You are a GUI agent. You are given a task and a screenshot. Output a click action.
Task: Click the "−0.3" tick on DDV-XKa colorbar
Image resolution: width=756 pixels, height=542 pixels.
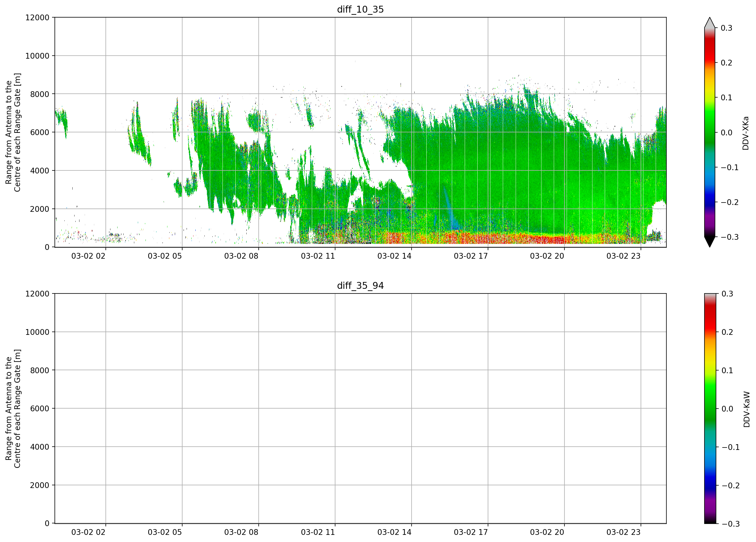[x=730, y=237]
